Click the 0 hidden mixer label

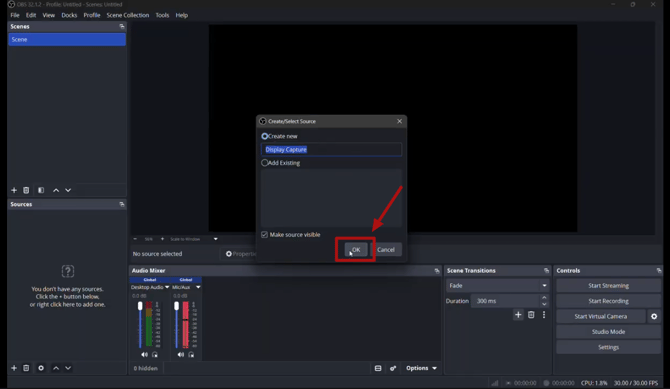(x=145, y=368)
